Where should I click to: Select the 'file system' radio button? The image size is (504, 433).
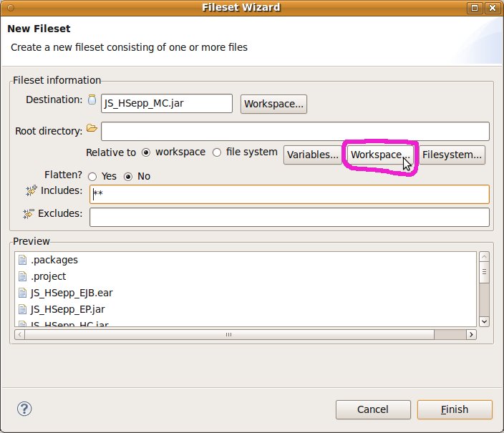(x=217, y=152)
